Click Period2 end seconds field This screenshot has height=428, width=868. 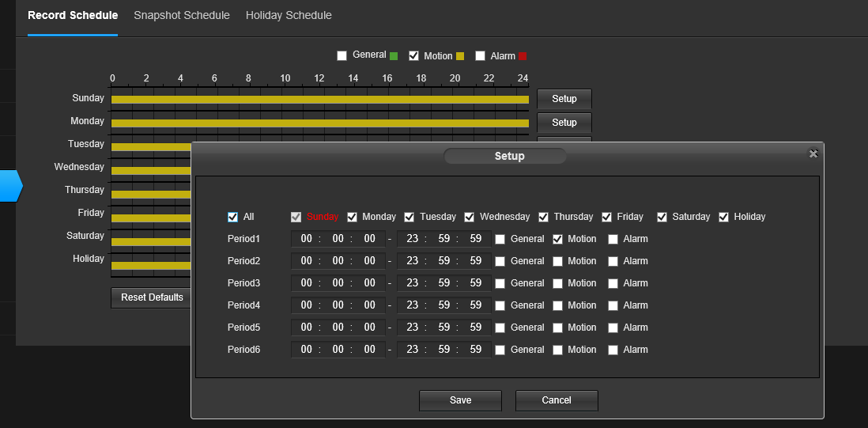(476, 261)
